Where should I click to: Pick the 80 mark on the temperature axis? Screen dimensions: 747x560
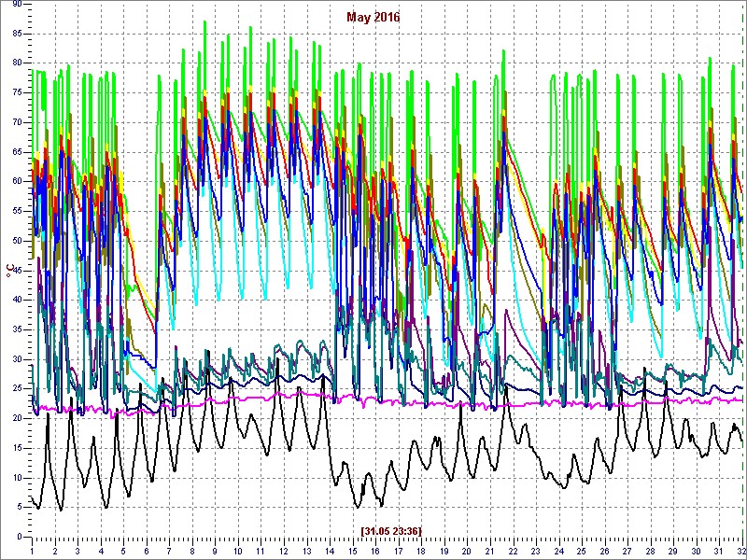click(x=17, y=63)
